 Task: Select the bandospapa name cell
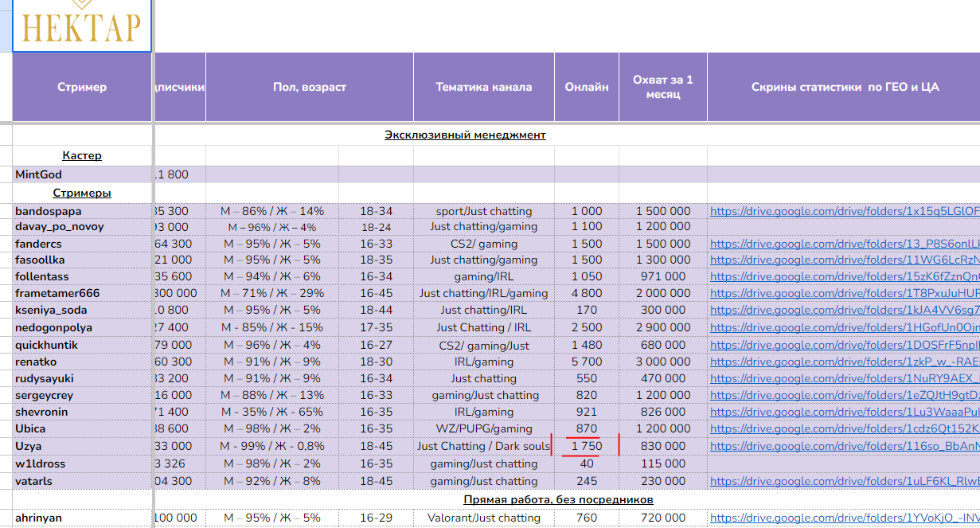[x=82, y=211]
